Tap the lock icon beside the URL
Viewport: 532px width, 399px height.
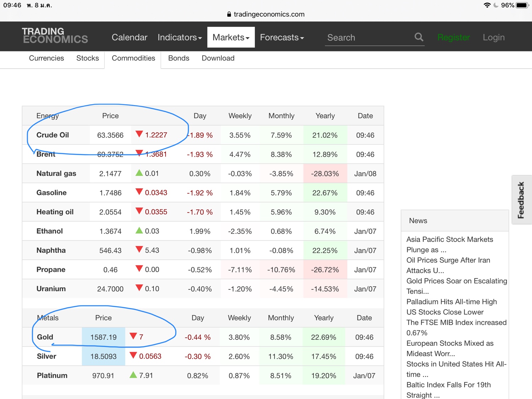tap(229, 14)
